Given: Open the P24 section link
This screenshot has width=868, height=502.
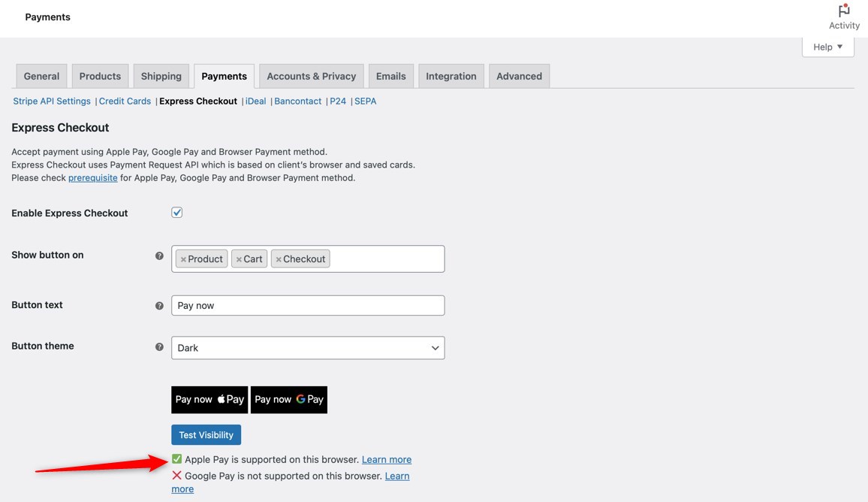Looking at the screenshot, I should pos(338,101).
